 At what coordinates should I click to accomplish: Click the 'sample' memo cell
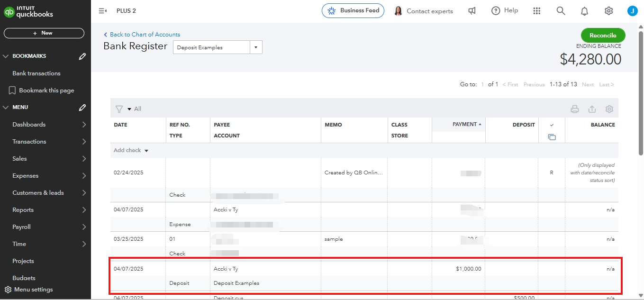point(334,239)
